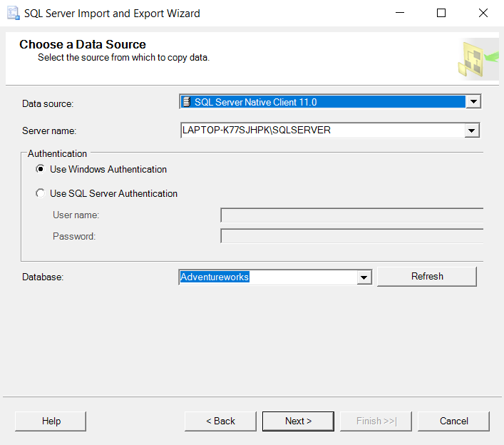
Task: Open the Database dropdown arrow
Action: (364, 277)
